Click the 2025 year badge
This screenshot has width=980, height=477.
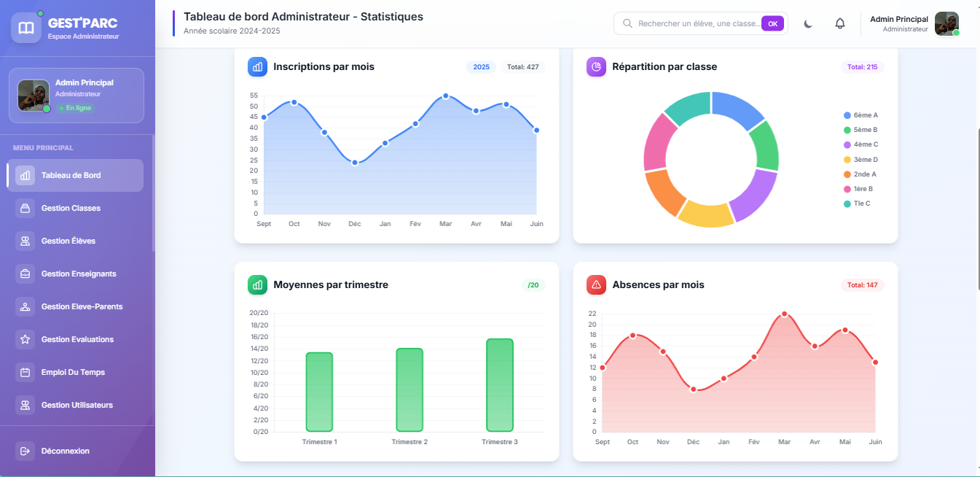click(481, 67)
